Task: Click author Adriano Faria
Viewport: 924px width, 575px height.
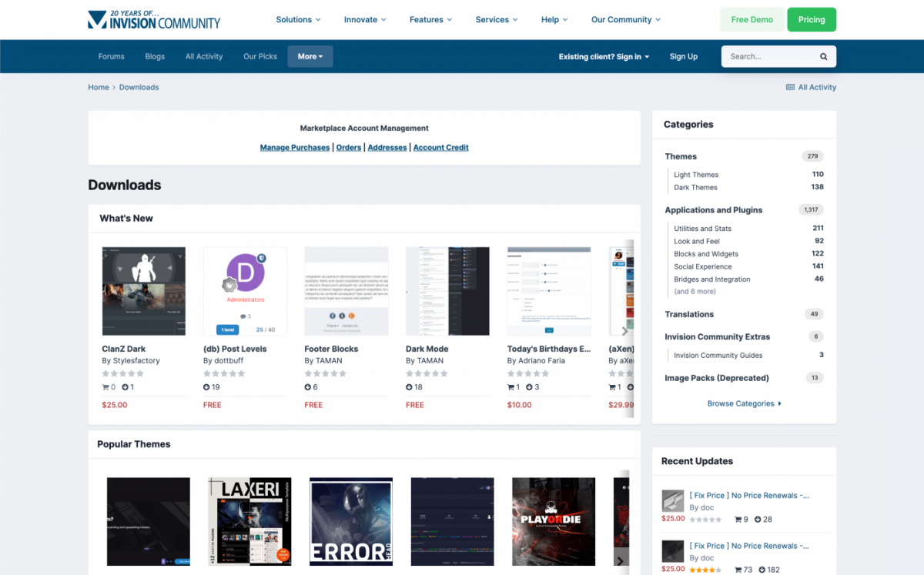Action: 544,360
